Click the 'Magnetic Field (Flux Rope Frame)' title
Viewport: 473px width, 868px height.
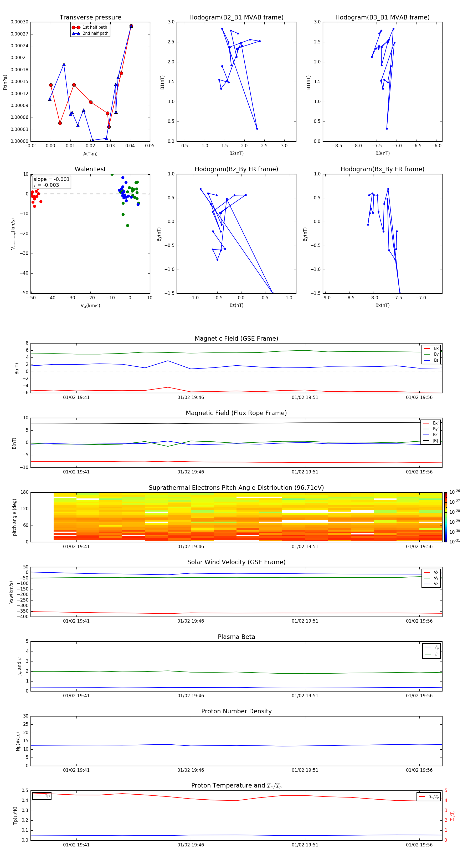point(236,413)
